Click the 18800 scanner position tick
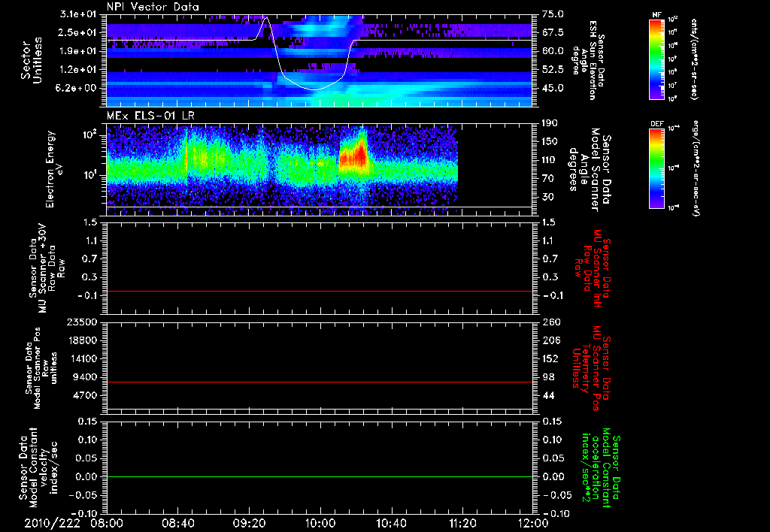Screen dimensions: 770x532 [x=81, y=340]
